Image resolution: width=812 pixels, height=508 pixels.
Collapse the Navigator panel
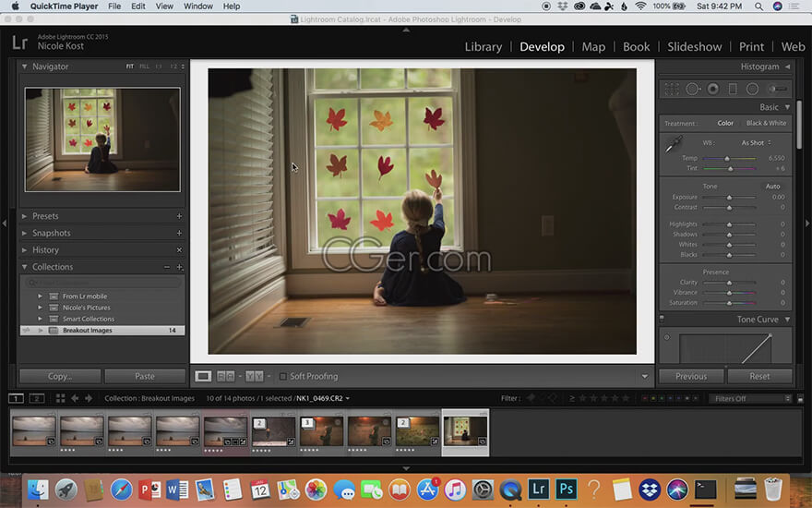(24, 67)
